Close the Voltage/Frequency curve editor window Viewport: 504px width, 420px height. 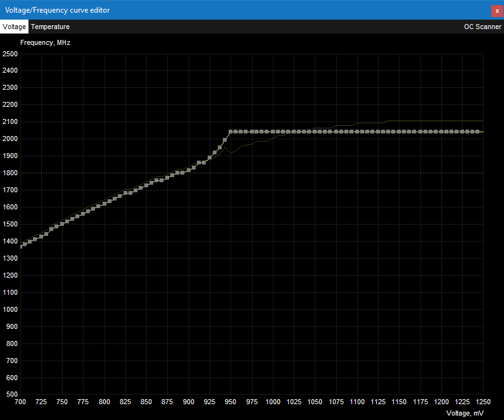[x=497, y=11]
